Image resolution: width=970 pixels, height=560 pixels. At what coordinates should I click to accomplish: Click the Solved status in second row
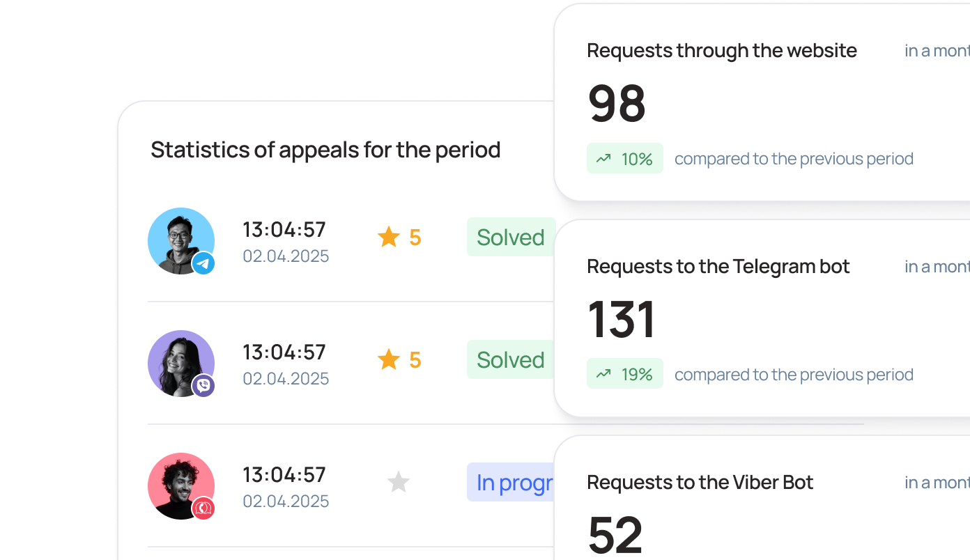click(510, 360)
